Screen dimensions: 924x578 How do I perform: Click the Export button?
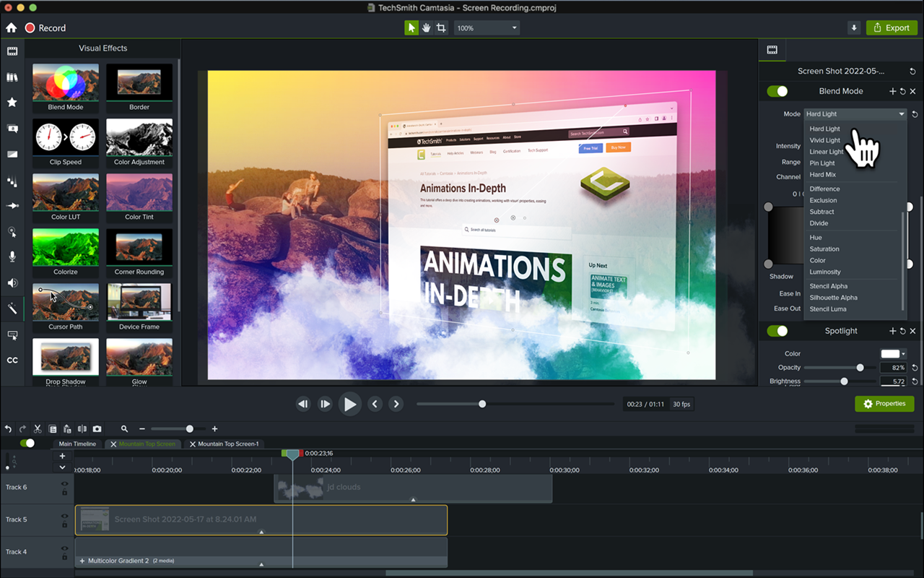[x=892, y=27]
